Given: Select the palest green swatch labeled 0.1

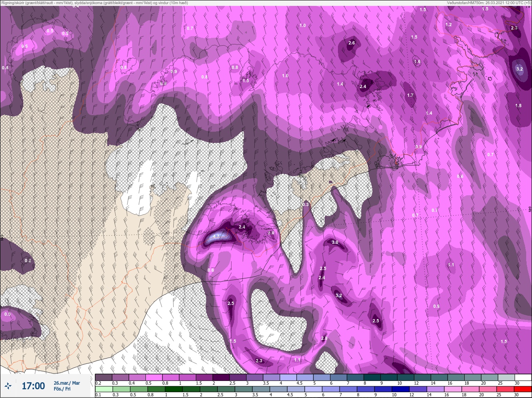Looking at the screenshot, I should click(104, 389).
